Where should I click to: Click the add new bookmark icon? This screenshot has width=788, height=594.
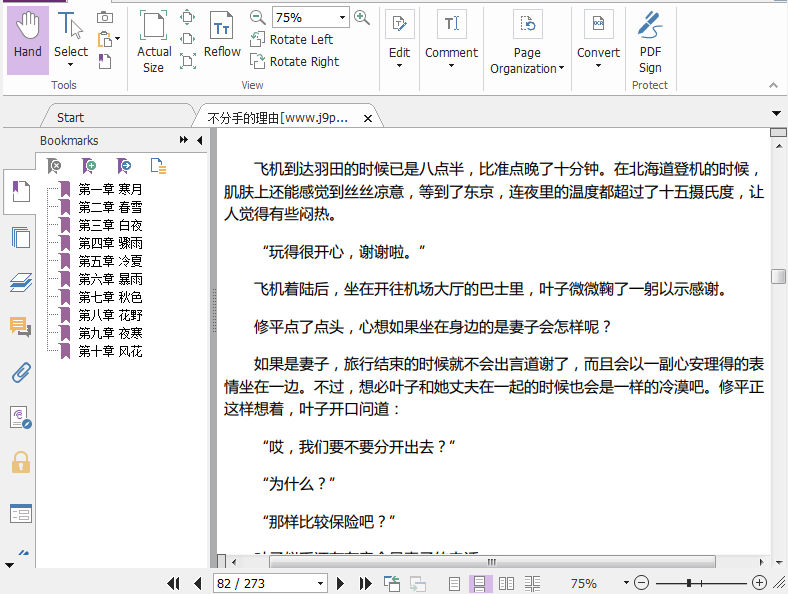click(x=89, y=165)
